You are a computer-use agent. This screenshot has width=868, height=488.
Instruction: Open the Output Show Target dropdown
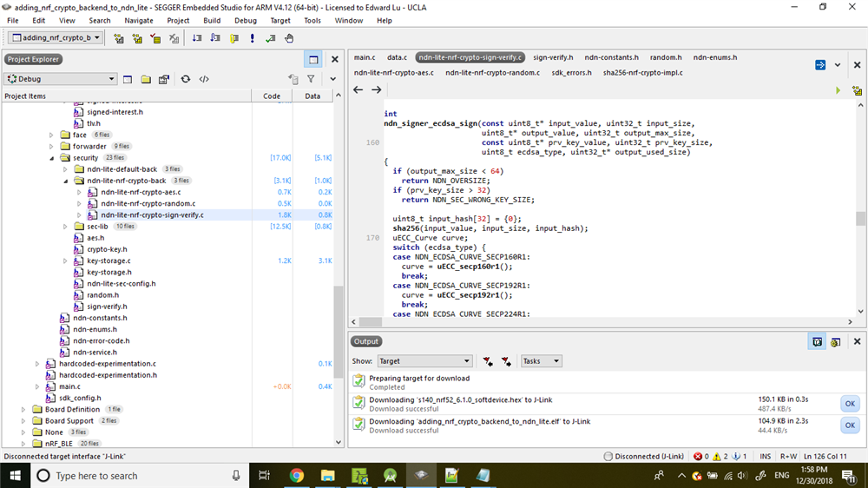(424, 361)
